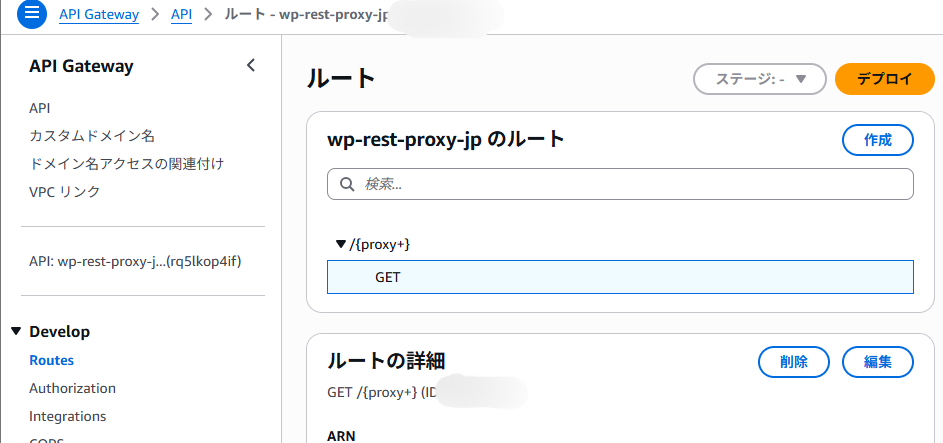This screenshot has width=943, height=443.
Task: Collapse the Develop section
Action: [16, 332]
